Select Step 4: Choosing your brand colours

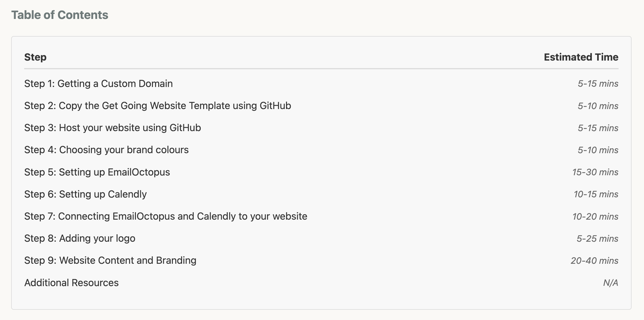106,150
